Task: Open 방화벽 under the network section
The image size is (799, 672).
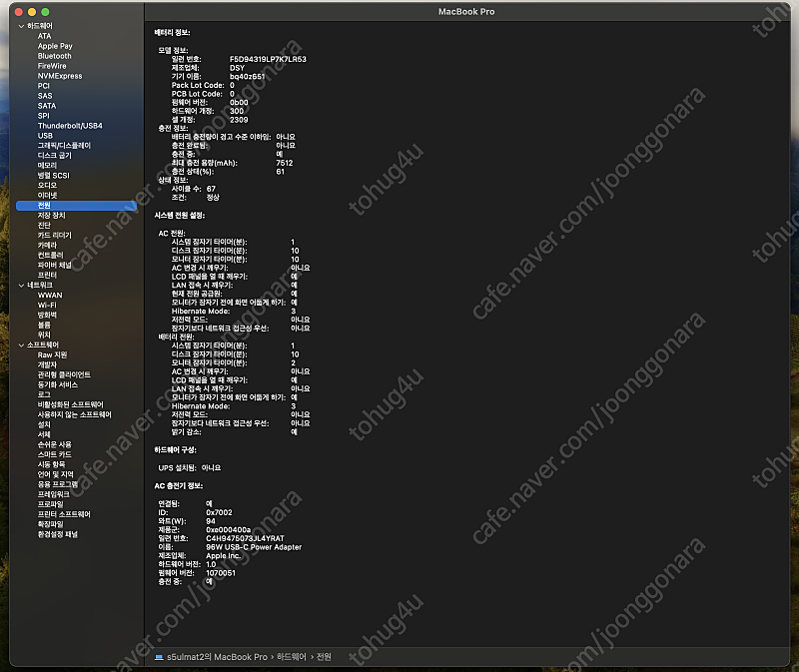Action: (x=47, y=315)
